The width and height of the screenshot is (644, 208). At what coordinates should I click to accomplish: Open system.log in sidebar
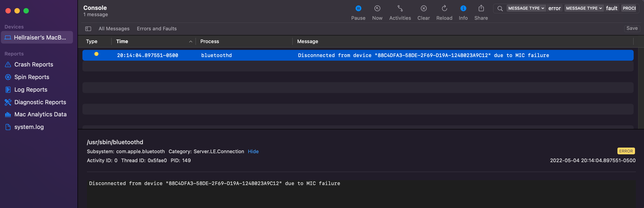(29, 127)
